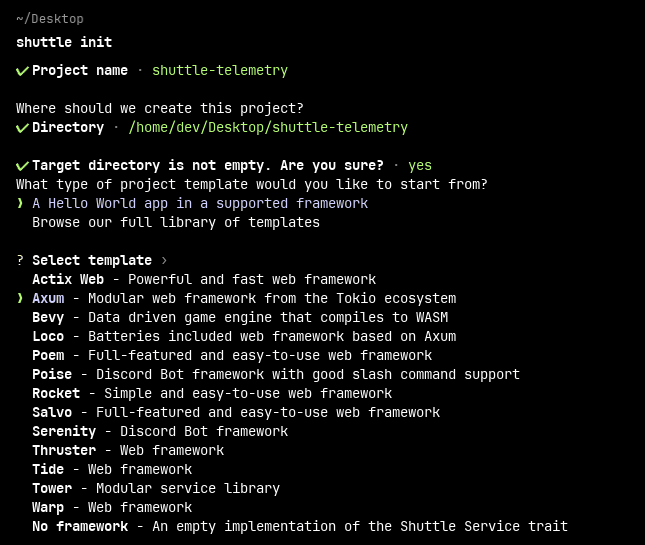Click the shuttle init command text
The width and height of the screenshot is (645, 545).
click(64, 42)
